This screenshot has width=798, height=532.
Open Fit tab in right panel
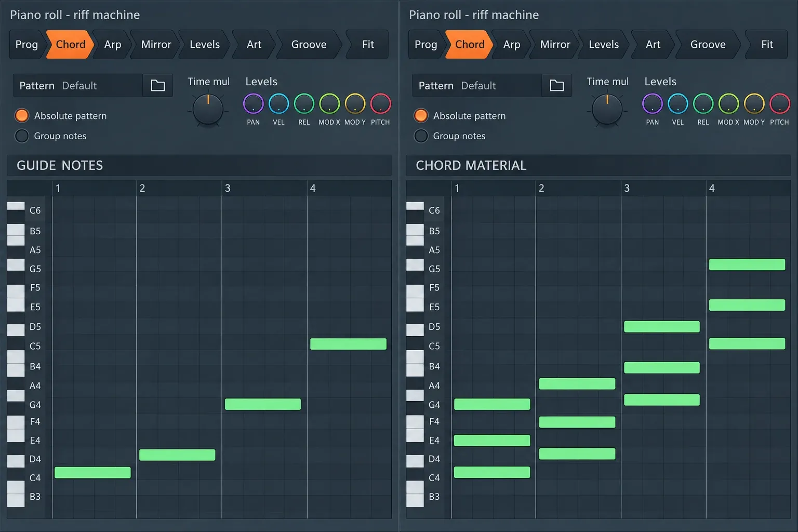767,45
